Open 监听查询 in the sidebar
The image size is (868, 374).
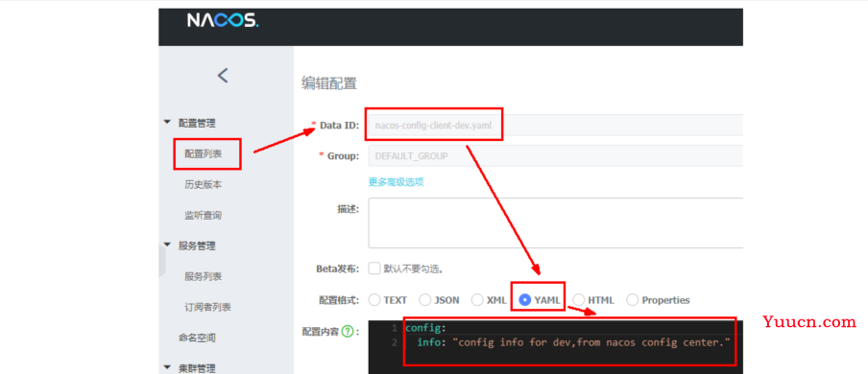(x=204, y=215)
